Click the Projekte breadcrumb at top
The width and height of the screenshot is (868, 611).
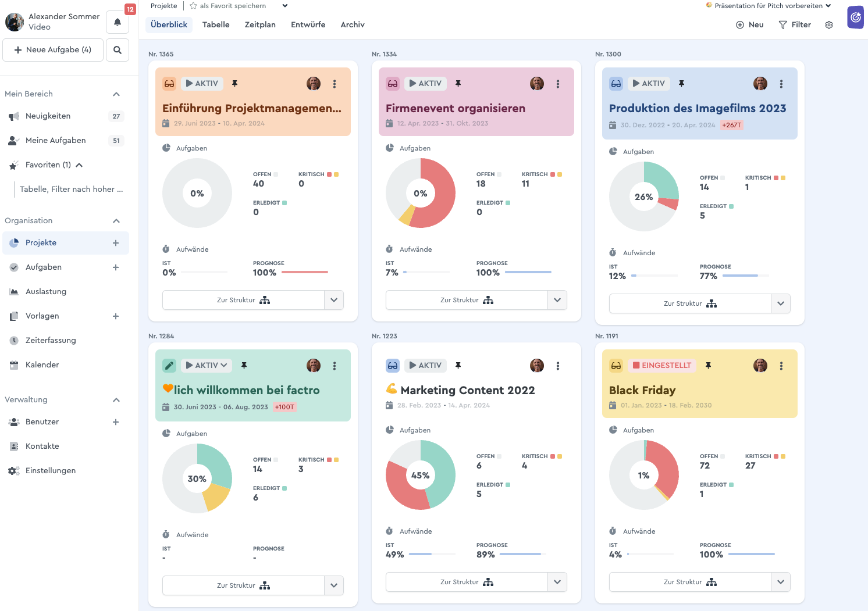(x=163, y=6)
